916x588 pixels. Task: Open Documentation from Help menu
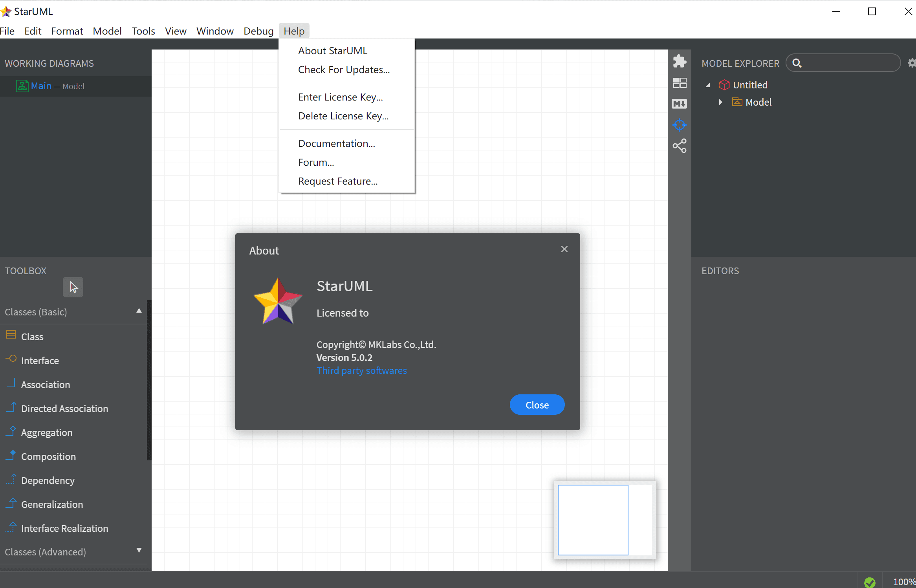click(347, 143)
